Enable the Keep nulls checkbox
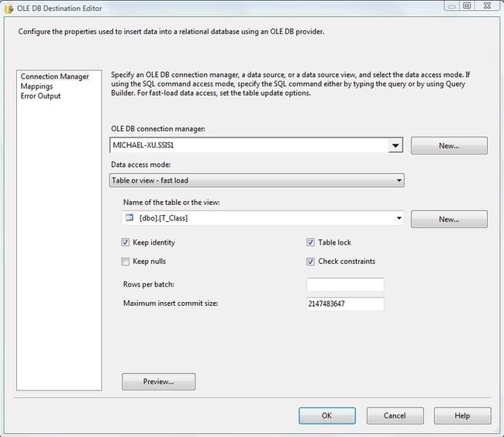Screen dimensions: 504x437 tap(126, 262)
